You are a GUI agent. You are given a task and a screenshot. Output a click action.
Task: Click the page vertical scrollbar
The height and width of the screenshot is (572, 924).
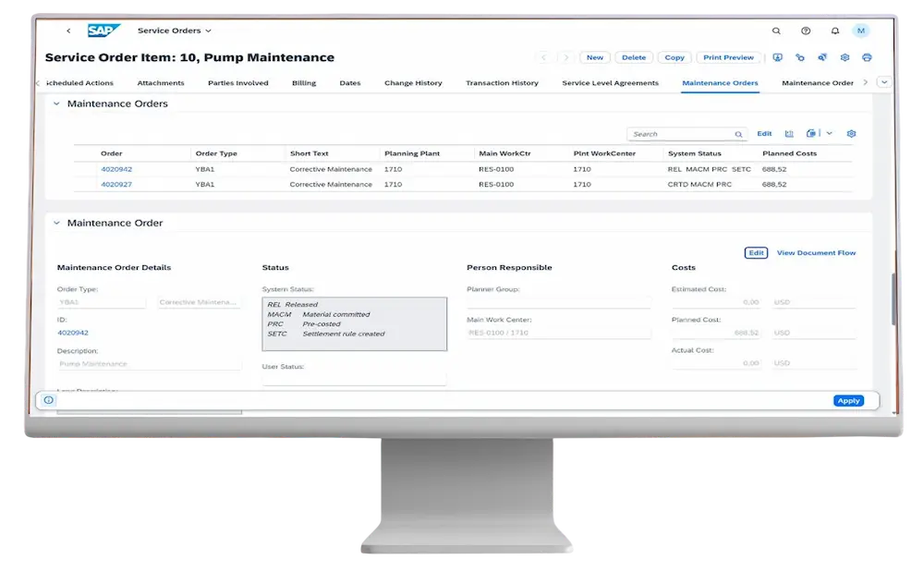click(894, 298)
